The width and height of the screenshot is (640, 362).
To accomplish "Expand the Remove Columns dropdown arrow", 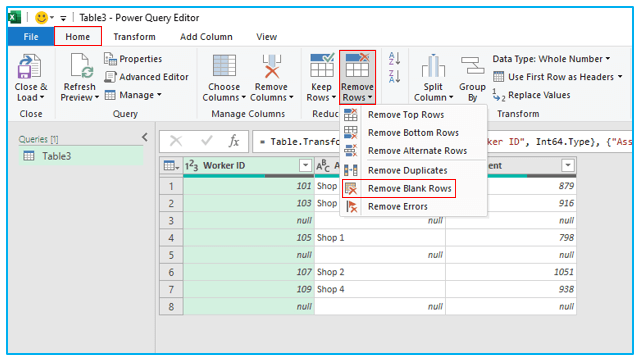I will point(291,98).
